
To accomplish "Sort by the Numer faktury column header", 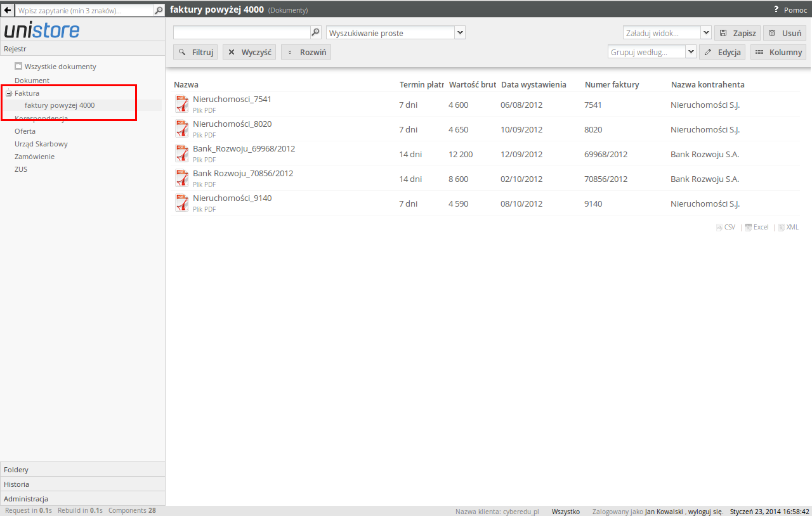I will pos(612,84).
